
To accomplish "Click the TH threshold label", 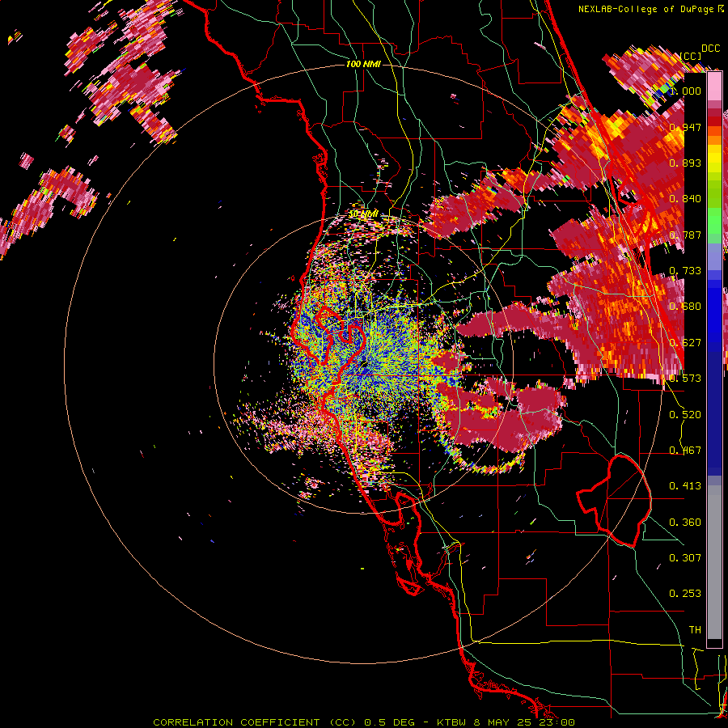I will 695,630.
